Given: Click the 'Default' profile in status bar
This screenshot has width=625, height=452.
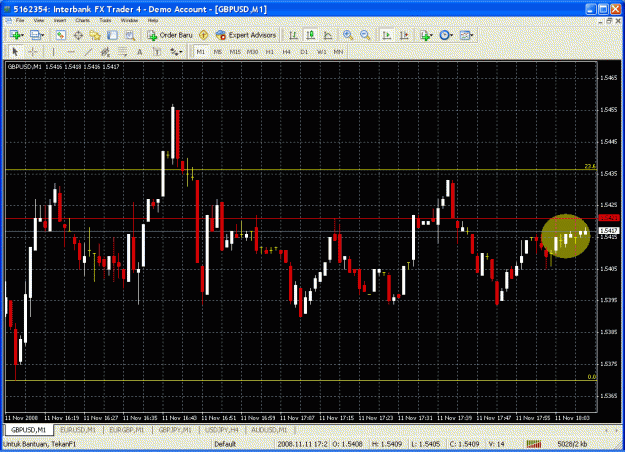Looking at the screenshot, I should tap(225, 444).
